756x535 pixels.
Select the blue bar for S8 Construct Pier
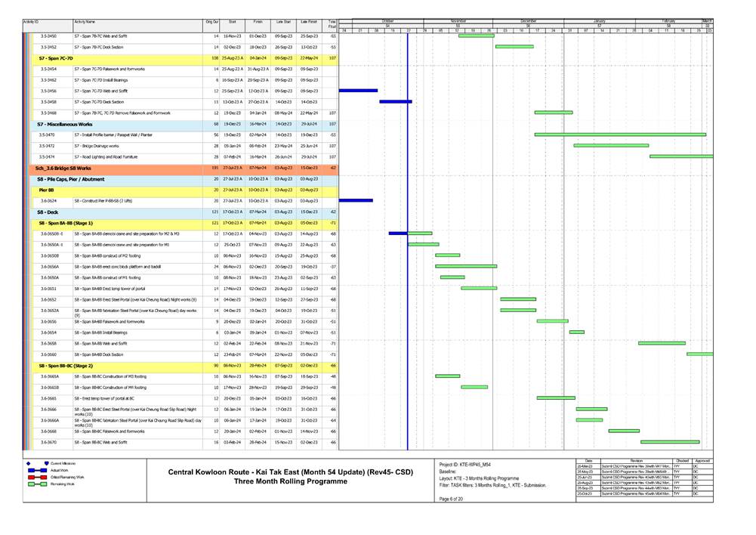356,200
